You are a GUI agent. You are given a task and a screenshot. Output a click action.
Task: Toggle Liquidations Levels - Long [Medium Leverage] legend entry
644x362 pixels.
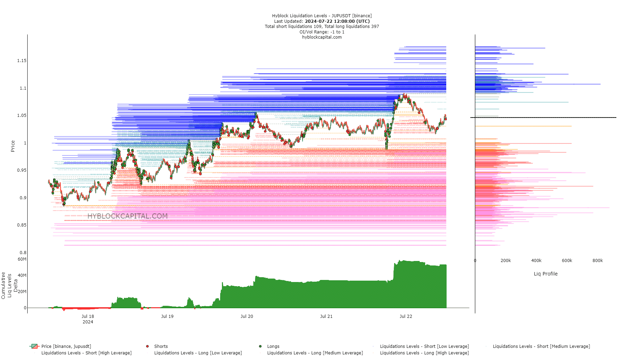(315, 353)
